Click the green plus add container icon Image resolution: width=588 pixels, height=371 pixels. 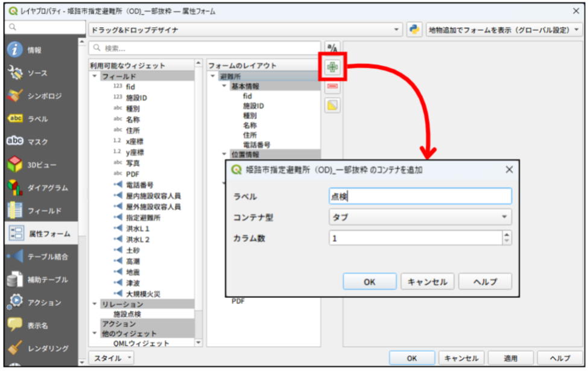[332, 68]
